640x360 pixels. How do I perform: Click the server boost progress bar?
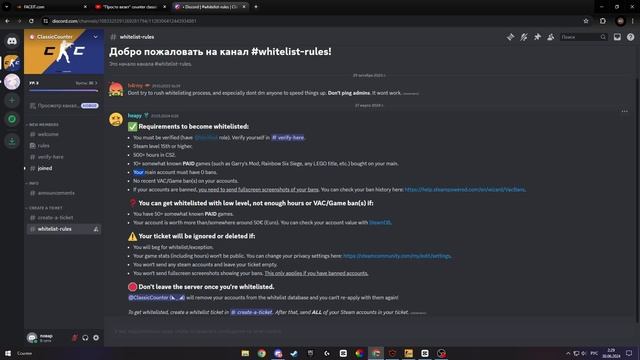point(64,91)
